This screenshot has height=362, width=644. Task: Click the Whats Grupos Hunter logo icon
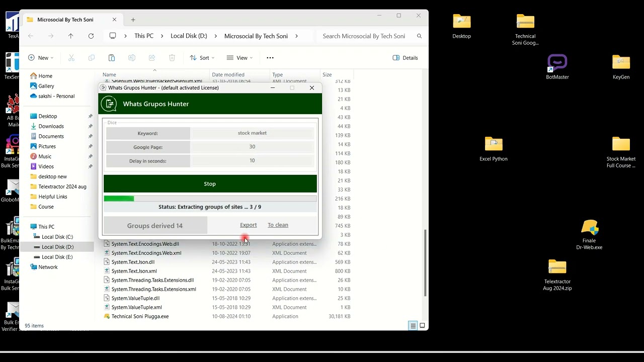pos(109,104)
